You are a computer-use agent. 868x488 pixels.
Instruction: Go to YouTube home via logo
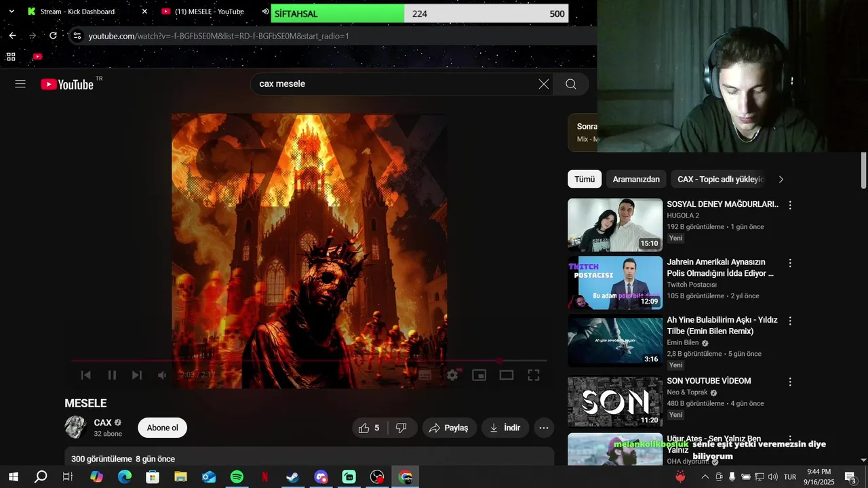tap(66, 84)
